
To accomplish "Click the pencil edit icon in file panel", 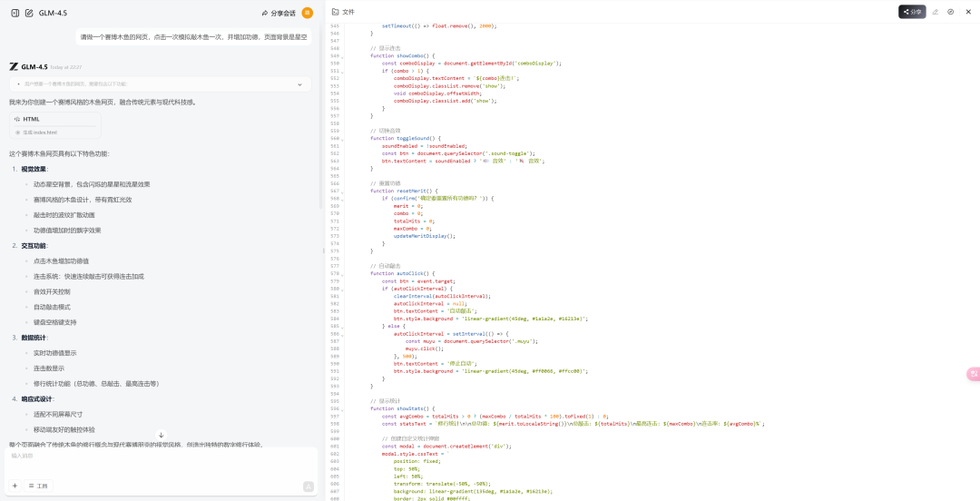I will click(936, 12).
